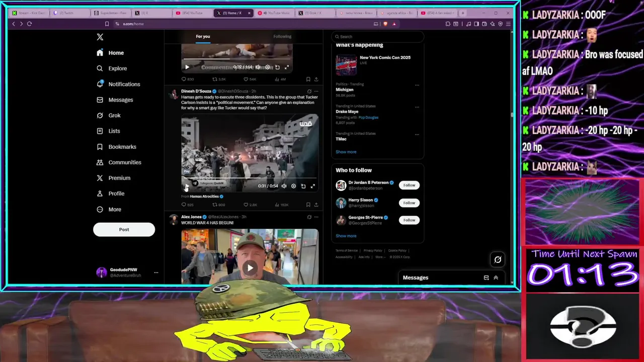Expand the Messages drawer with double chevron
The image size is (644, 362).
tap(496, 278)
